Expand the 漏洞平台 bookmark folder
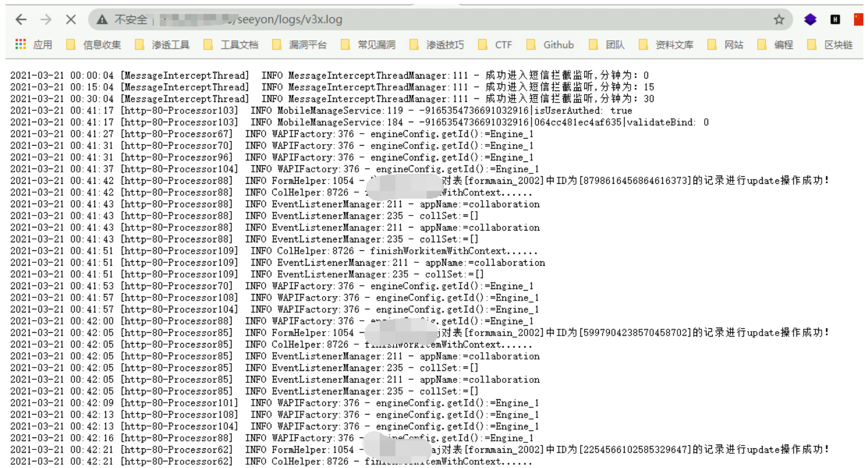868x468 pixels. pos(300,45)
